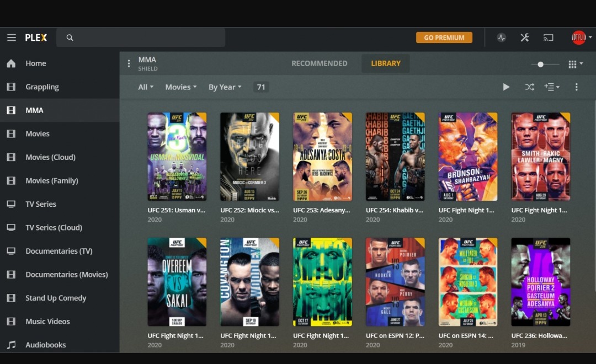This screenshot has height=364, width=596.
Task: Open the add to playlist dropdown
Action: (552, 87)
